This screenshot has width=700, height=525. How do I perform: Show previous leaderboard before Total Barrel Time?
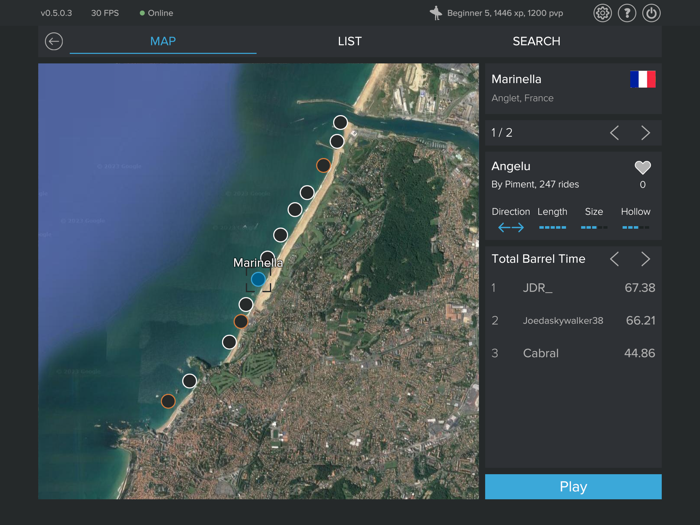[x=614, y=259]
